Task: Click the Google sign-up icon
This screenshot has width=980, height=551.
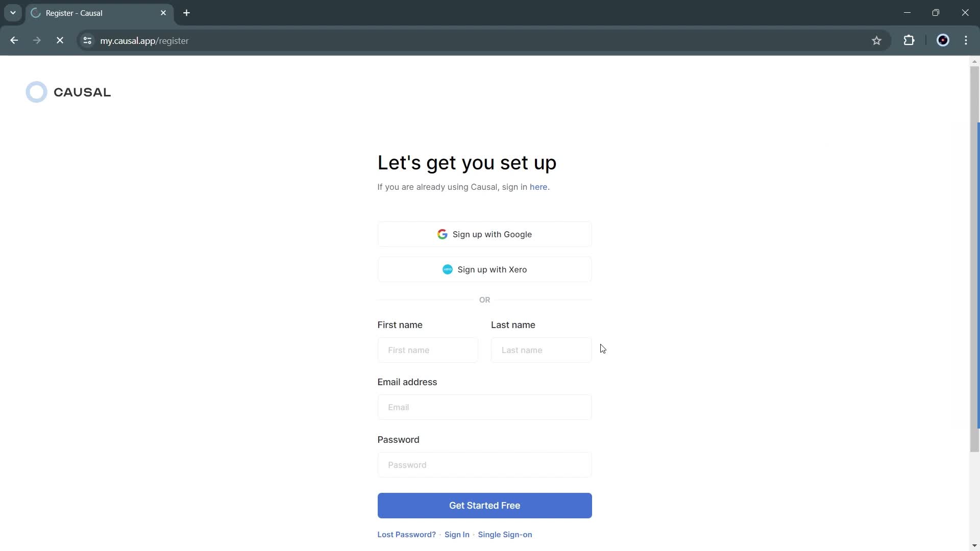Action: pos(442,234)
